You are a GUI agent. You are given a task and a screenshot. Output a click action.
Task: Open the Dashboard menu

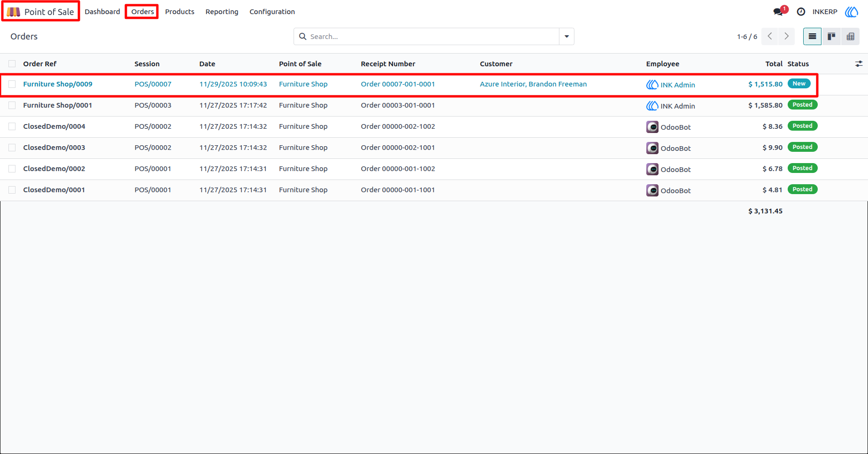pyautogui.click(x=102, y=12)
